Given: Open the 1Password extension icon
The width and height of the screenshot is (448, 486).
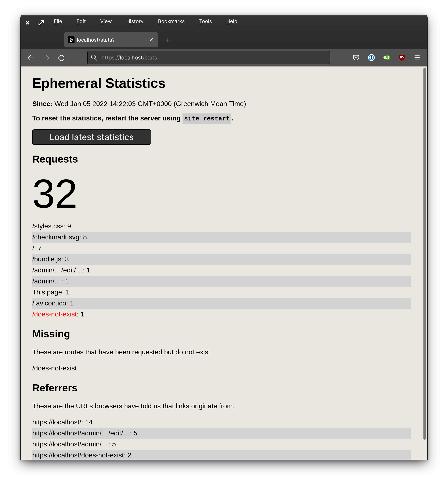Looking at the screenshot, I should pyautogui.click(x=371, y=57).
